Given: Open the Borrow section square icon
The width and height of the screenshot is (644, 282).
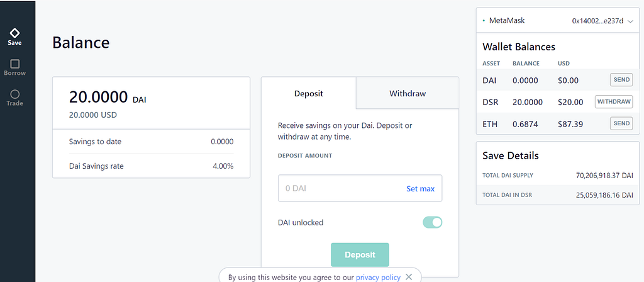Looking at the screenshot, I should click(14, 64).
